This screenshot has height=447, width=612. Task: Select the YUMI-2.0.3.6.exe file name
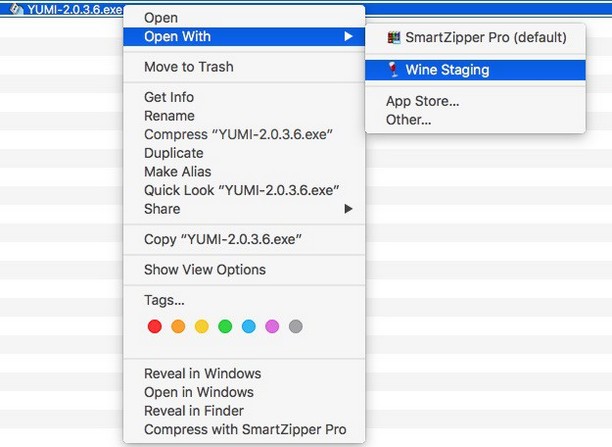[x=75, y=9]
